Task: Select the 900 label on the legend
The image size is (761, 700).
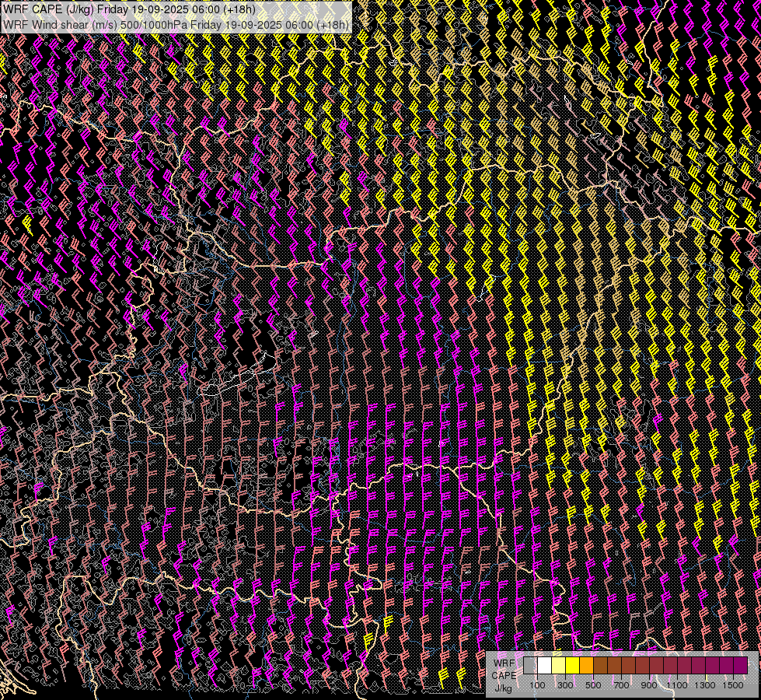Action: [x=649, y=685]
